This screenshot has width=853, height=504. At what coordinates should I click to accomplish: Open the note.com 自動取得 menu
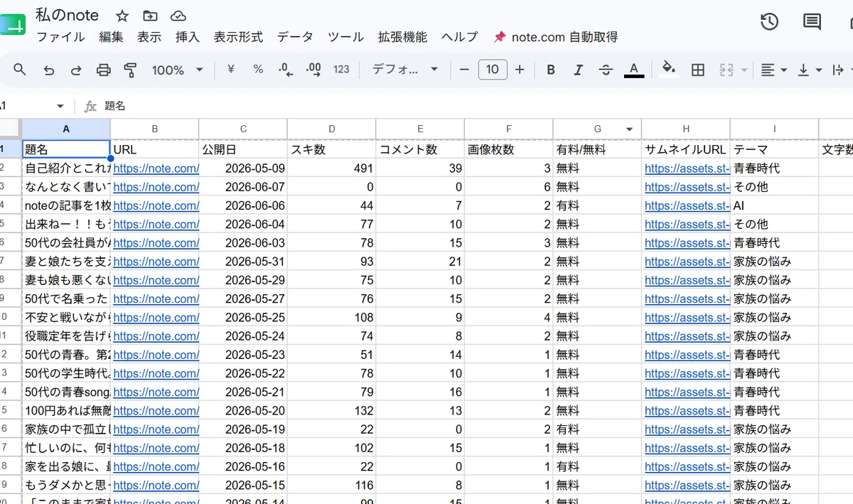556,37
